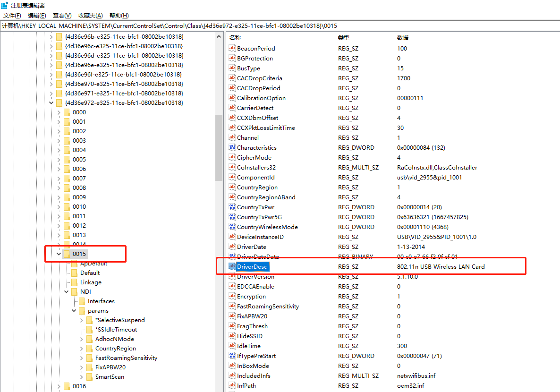560x392 pixels.
Task: Collapse the params subkey
Action: point(74,311)
